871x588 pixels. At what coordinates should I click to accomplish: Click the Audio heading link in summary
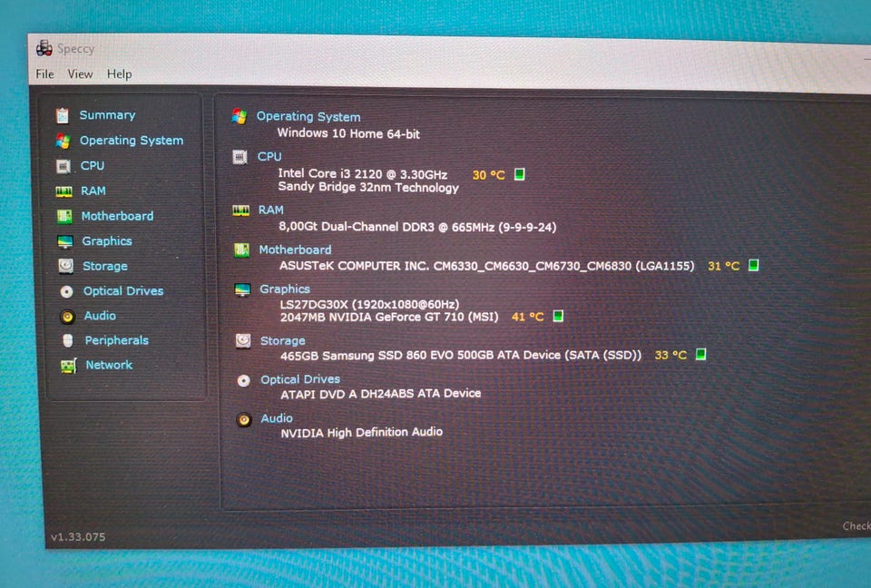277,418
